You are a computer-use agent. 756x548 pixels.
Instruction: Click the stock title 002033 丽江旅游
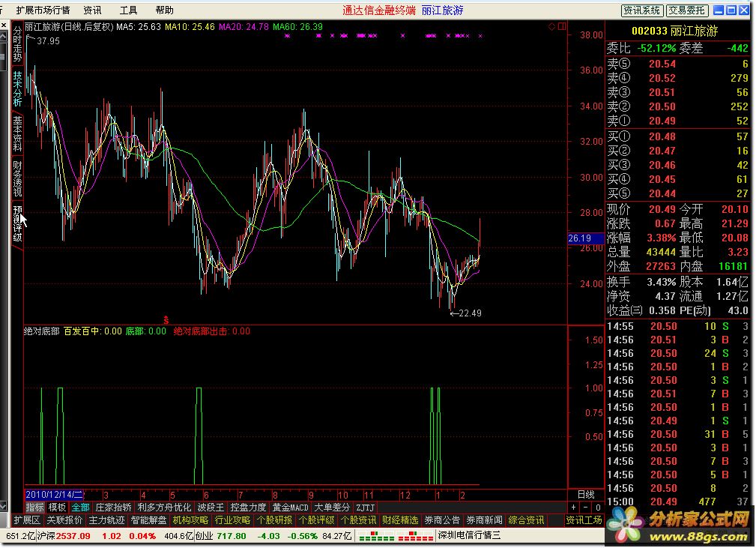click(674, 31)
